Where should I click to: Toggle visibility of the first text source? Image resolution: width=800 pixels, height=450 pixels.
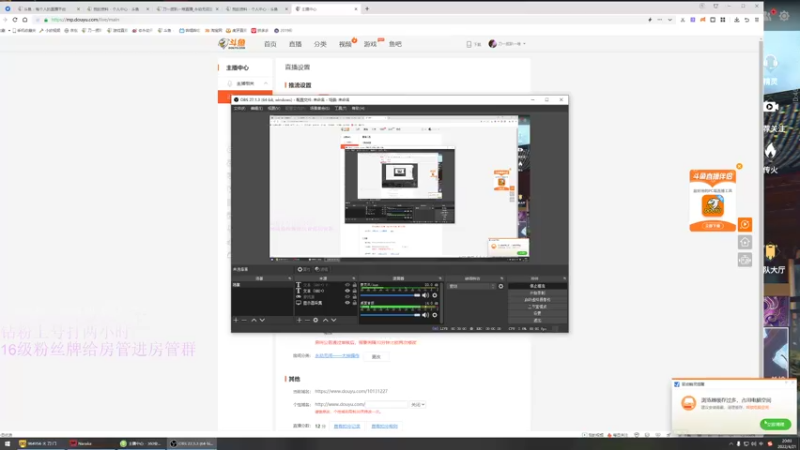pos(347,285)
